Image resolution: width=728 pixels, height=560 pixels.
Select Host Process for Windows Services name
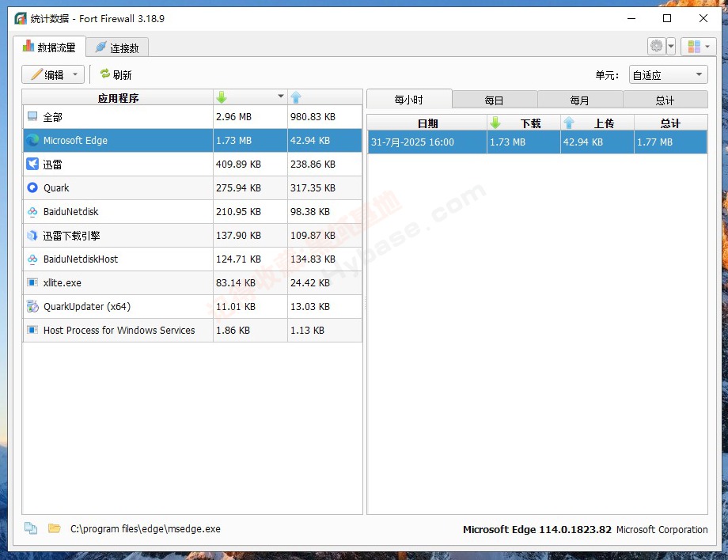119,330
